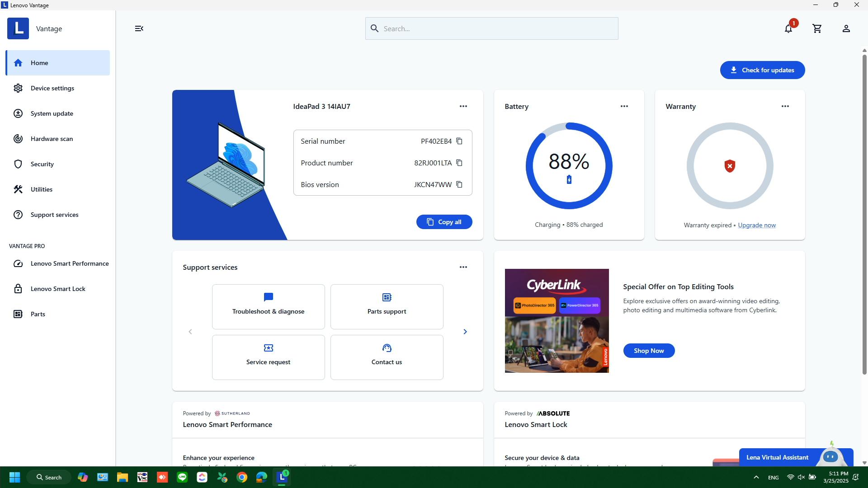This screenshot has height=488, width=868.
Task: Show next support services page
Action: 465,332
